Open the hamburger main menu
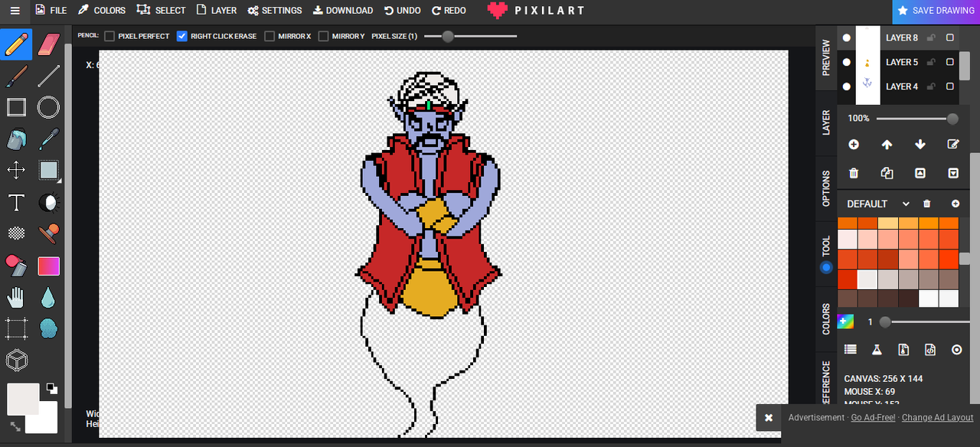This screenshot has width=980, height=447. pos(15,11)
